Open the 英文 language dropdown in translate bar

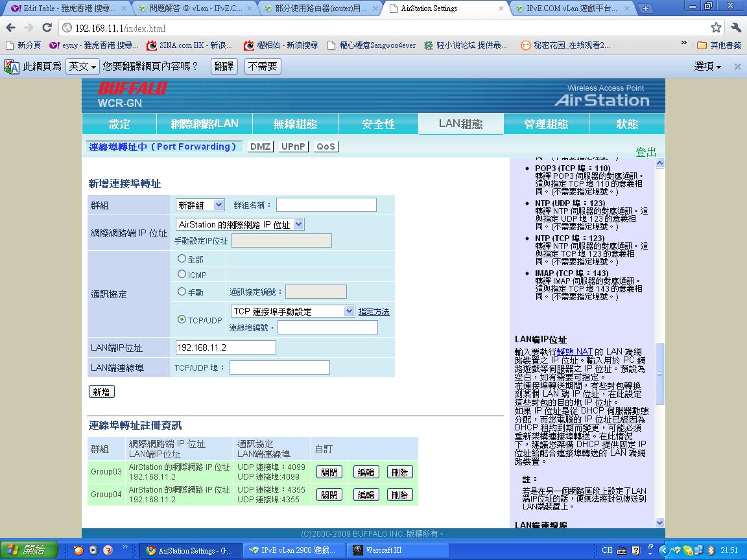[x=82, y=66]
